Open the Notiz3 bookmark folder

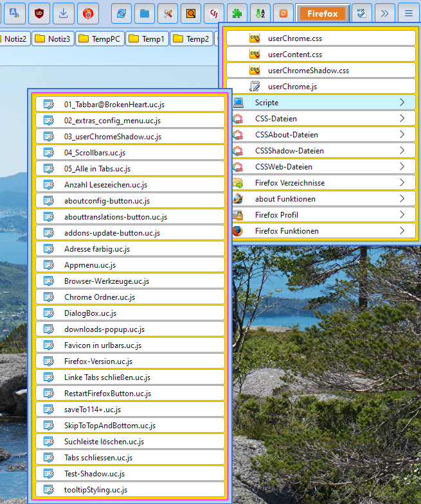(x=53, y=39)
